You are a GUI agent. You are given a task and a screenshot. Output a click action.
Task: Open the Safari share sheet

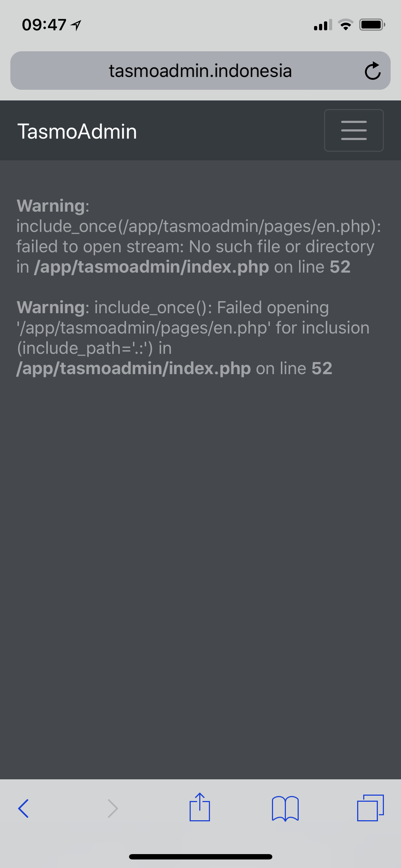click(200, 808)
